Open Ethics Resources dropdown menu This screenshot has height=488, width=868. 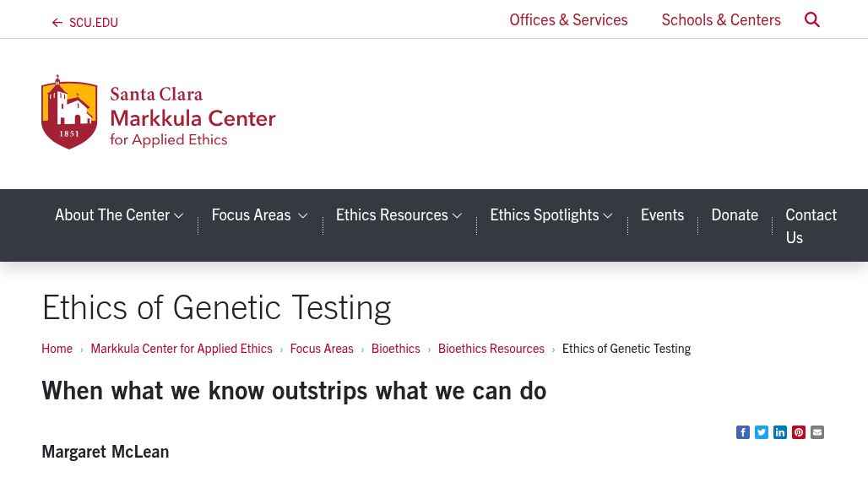(x=399, y=214)
